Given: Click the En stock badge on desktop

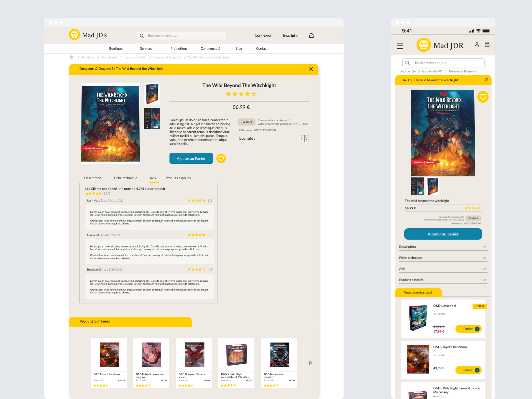Looking at the screenshot, I should (247, 122).
